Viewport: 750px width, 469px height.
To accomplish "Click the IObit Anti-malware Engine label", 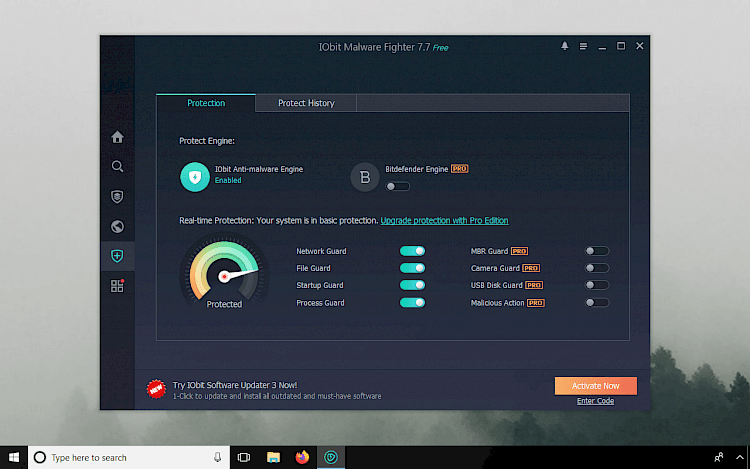I will pos(259,169).
